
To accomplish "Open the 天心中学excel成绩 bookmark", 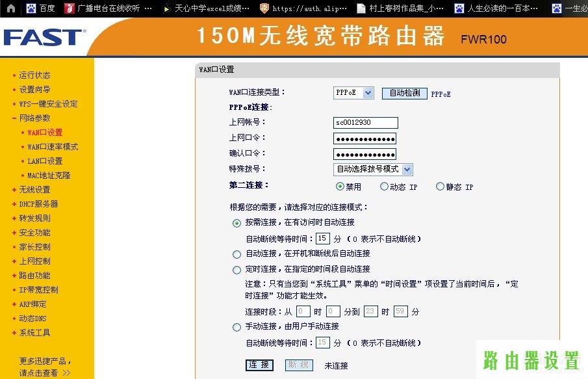I will point(206,8).
